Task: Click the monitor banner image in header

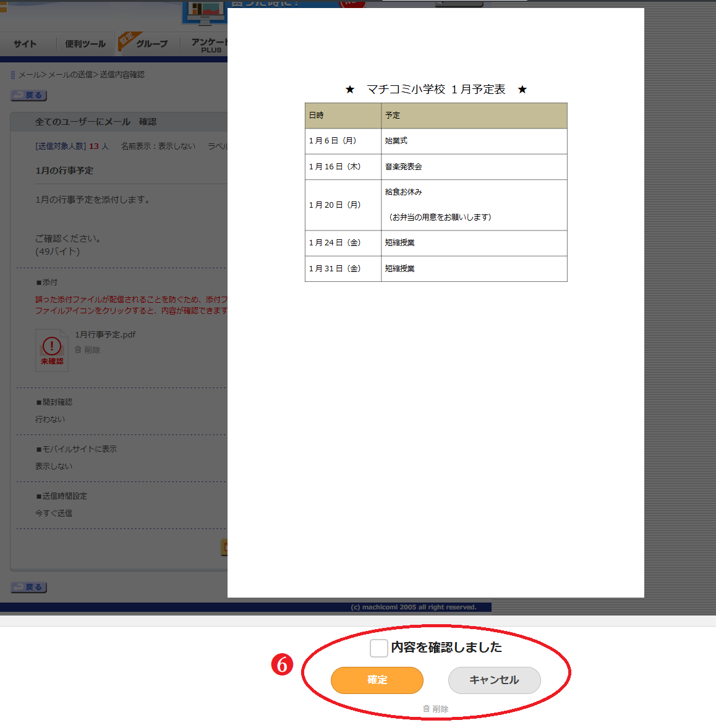Action: point(204,12)
